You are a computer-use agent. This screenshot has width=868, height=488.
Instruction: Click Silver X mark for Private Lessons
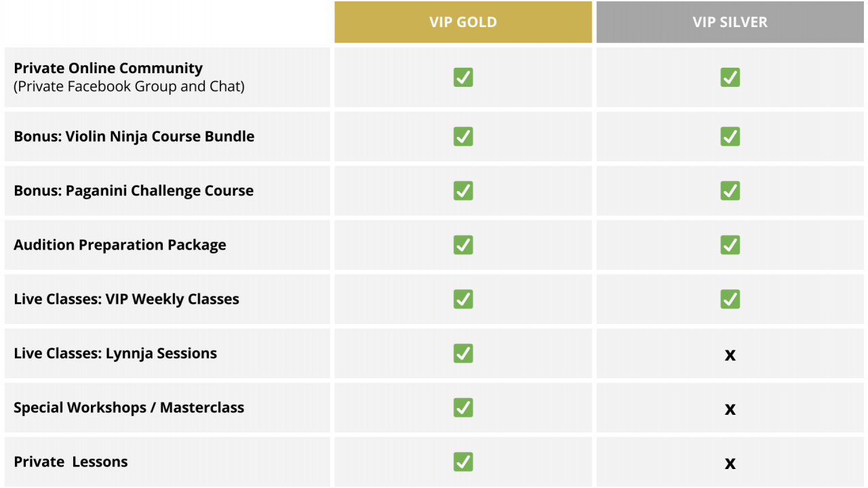[x=730, y=464]
